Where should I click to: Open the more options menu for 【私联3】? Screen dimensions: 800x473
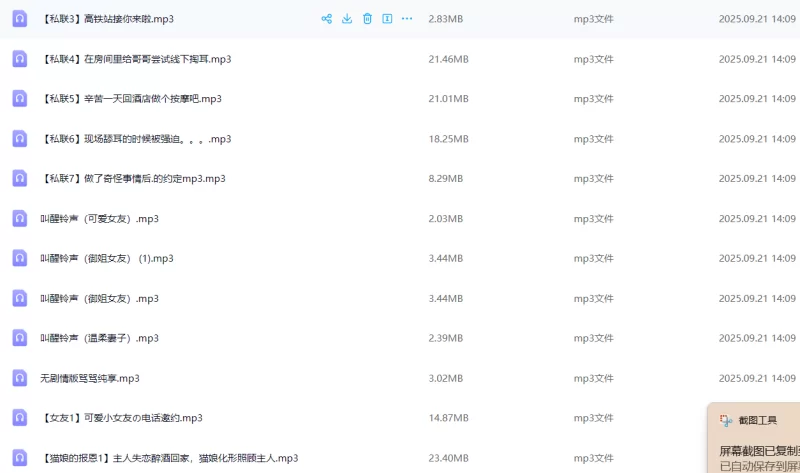click(407, 19)
